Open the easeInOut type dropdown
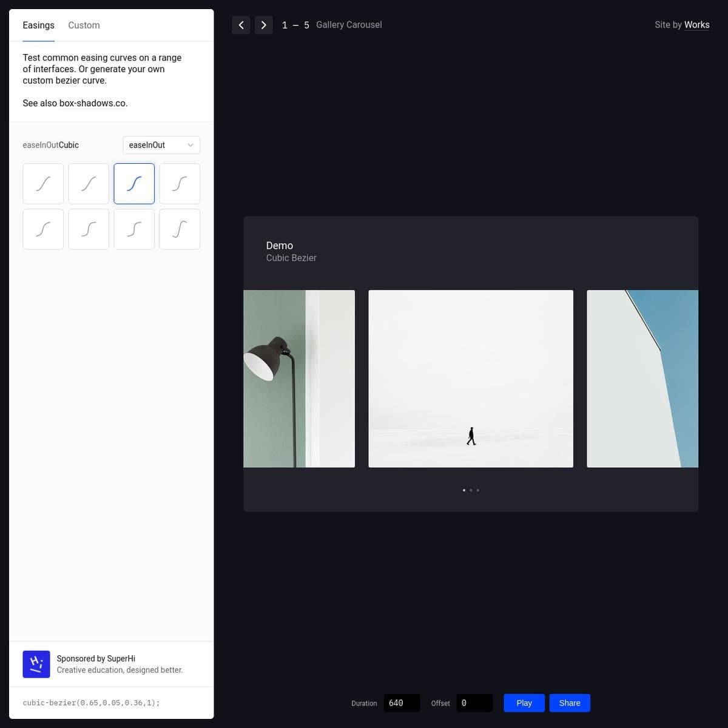 point(161,145)
